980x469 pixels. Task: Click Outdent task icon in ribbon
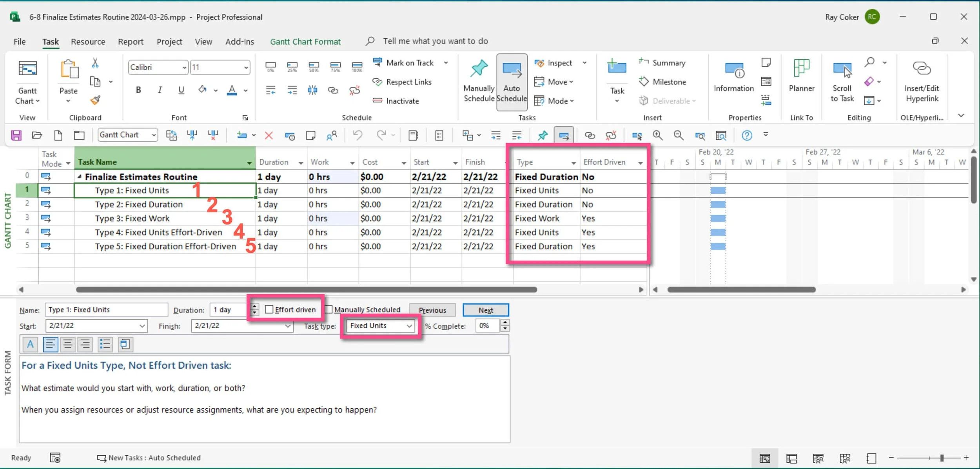[270, 90]
